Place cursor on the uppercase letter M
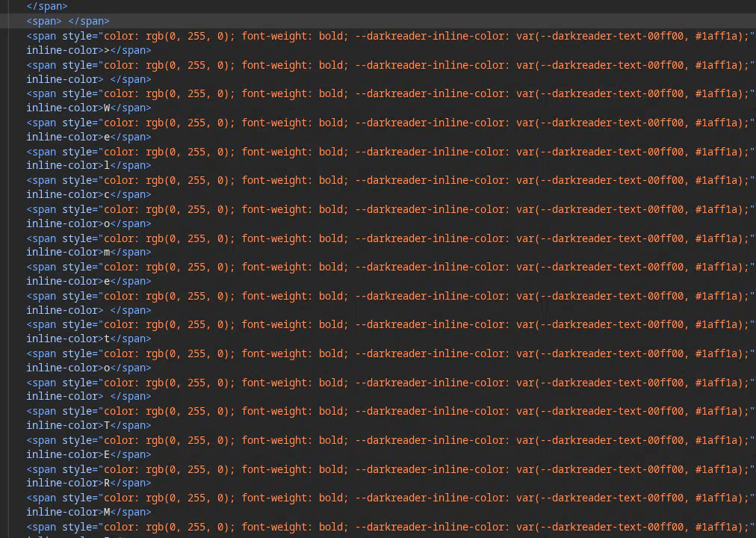This screenshot has width=756, height=538. (x=107, y=512)
